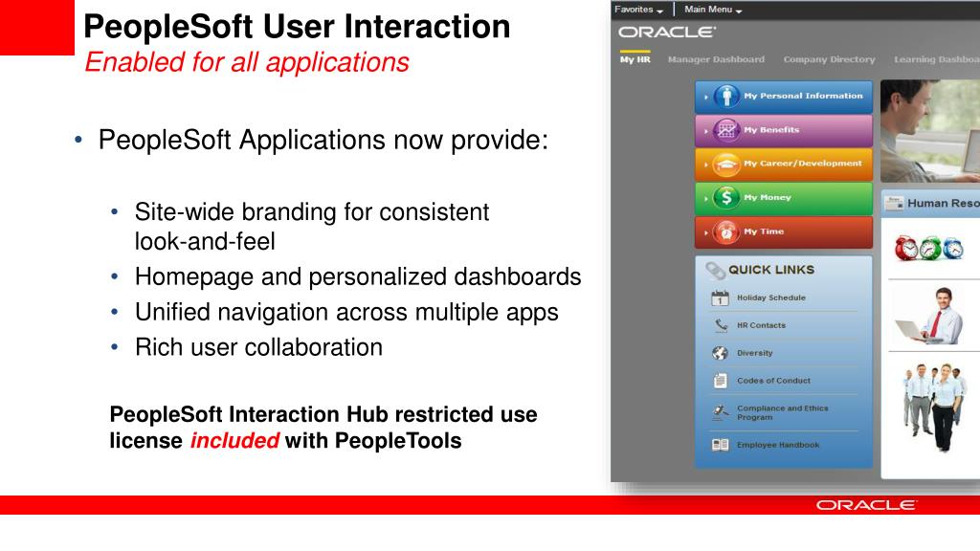Click the My Personal Information person icon
980x551 pixels.
(726, 97)
